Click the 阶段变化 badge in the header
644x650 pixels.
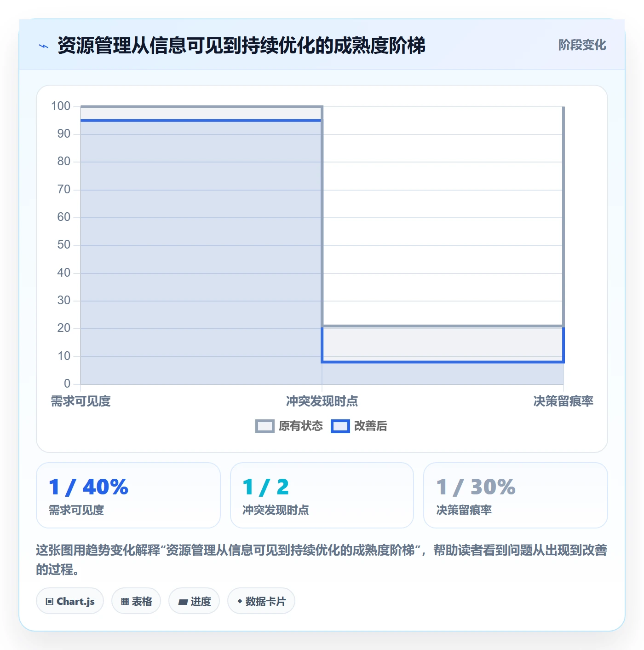[582, 45]
